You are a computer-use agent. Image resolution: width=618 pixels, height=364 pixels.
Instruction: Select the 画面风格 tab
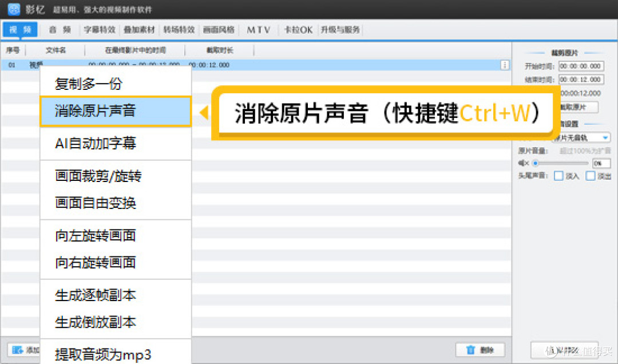pos(219,30)
